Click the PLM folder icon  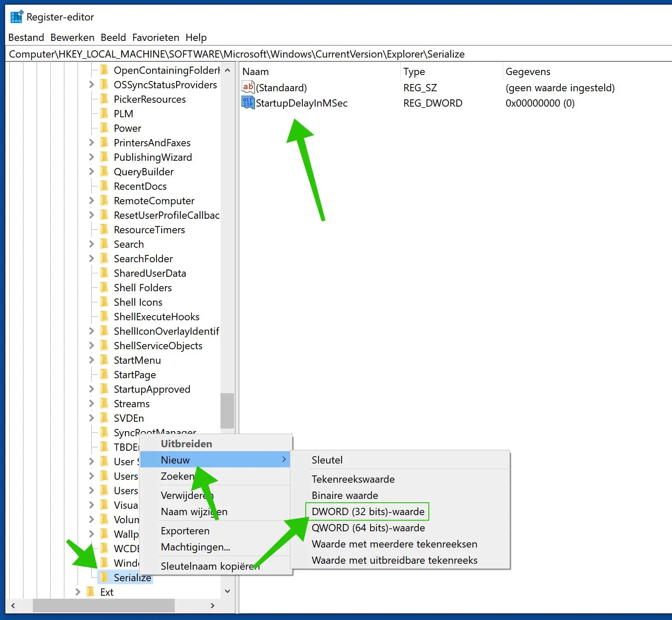pos(104,113)
